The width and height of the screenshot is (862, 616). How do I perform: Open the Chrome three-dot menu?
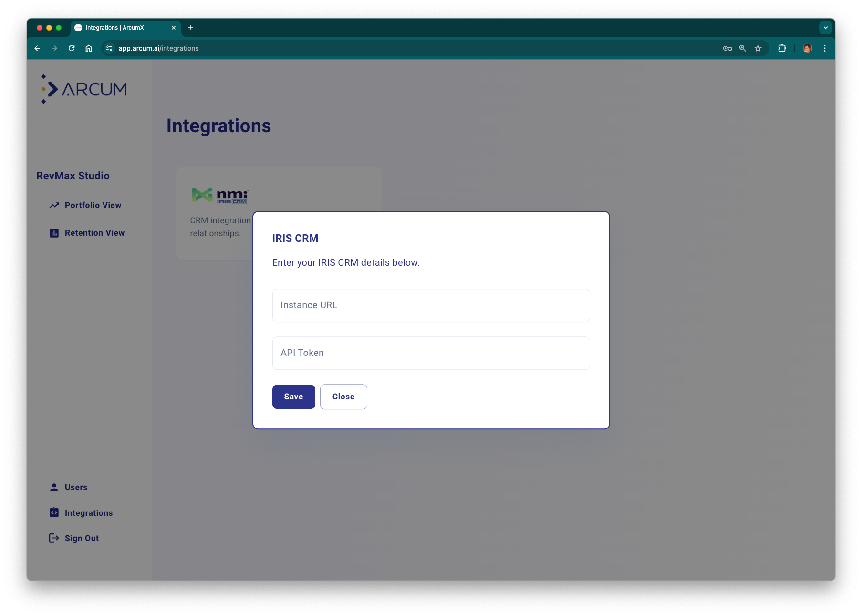click(825, 48)
